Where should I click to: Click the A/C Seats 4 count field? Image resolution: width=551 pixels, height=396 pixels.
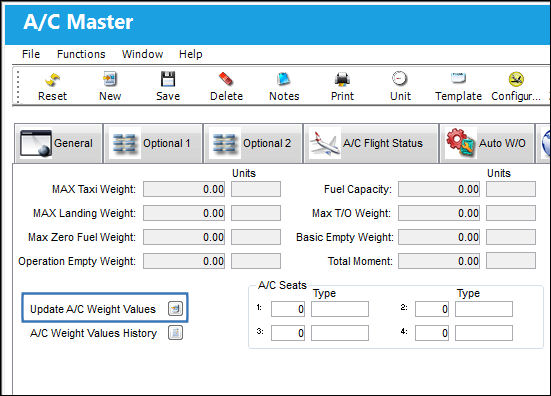(432, 333)
